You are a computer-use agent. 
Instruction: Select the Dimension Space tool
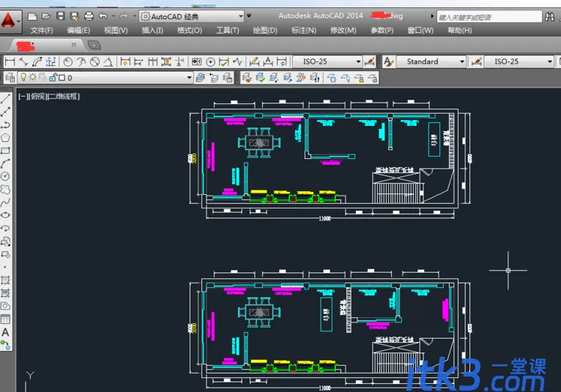[166, 62]
